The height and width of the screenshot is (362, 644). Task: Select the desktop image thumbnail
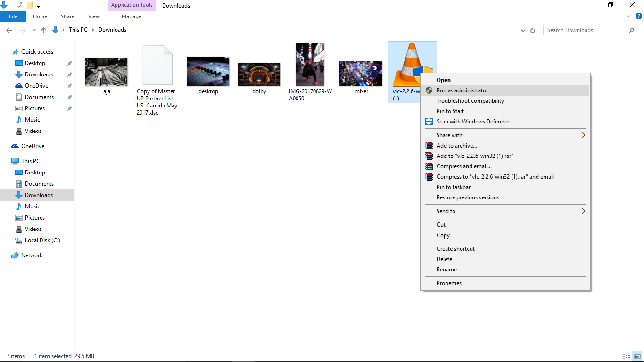pos(208,72)
